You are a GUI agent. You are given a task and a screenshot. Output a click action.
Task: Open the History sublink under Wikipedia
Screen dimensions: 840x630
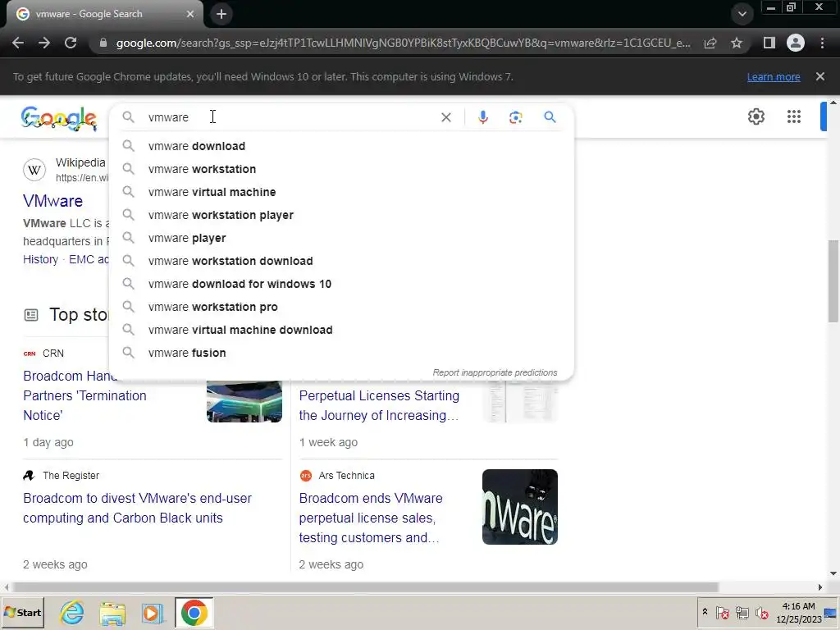point(40,259)
